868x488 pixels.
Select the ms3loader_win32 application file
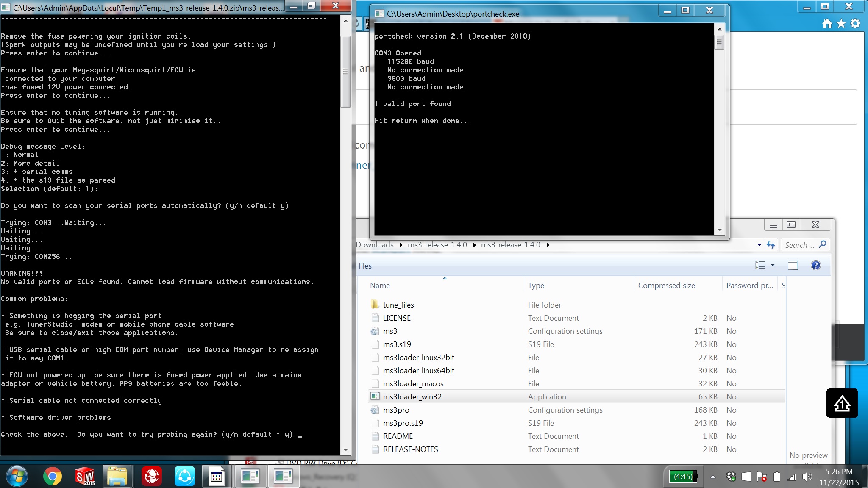pos(412,397)
